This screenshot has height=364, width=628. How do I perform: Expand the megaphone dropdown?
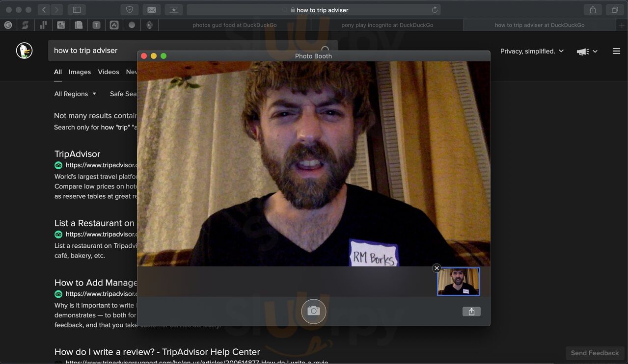click(x=587, y=52)
